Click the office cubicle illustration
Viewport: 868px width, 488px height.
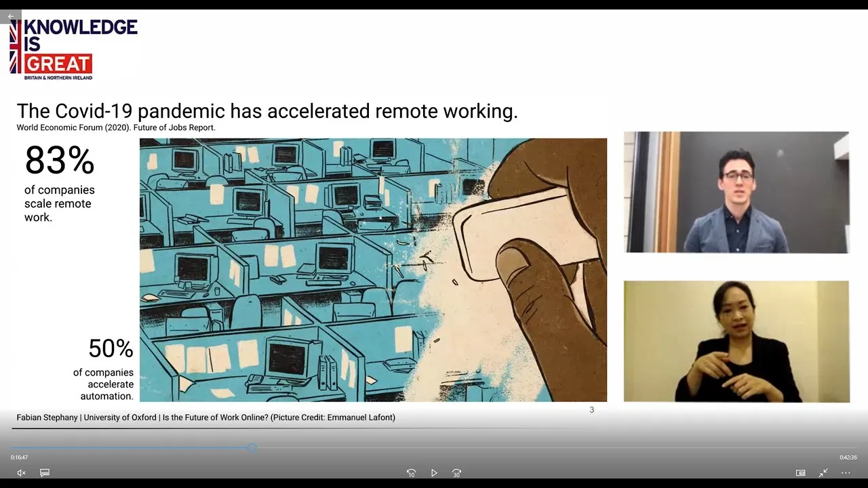tap(373, 270)
